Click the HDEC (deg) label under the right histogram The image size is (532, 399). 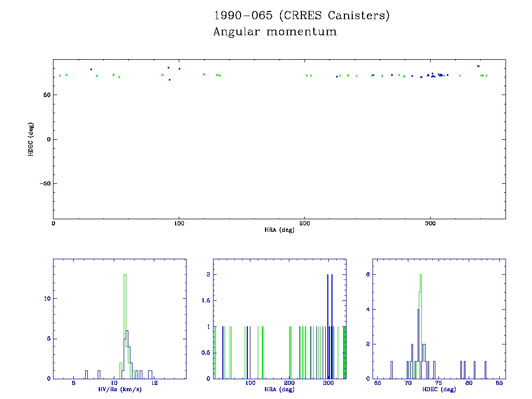[x=438, y=389]
